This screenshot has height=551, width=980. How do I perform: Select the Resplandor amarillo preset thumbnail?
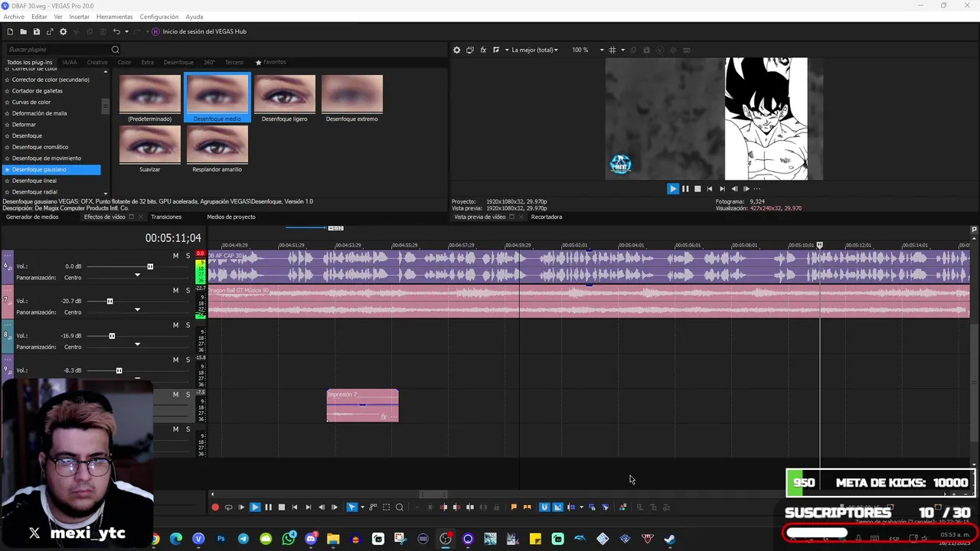point(217,149)
